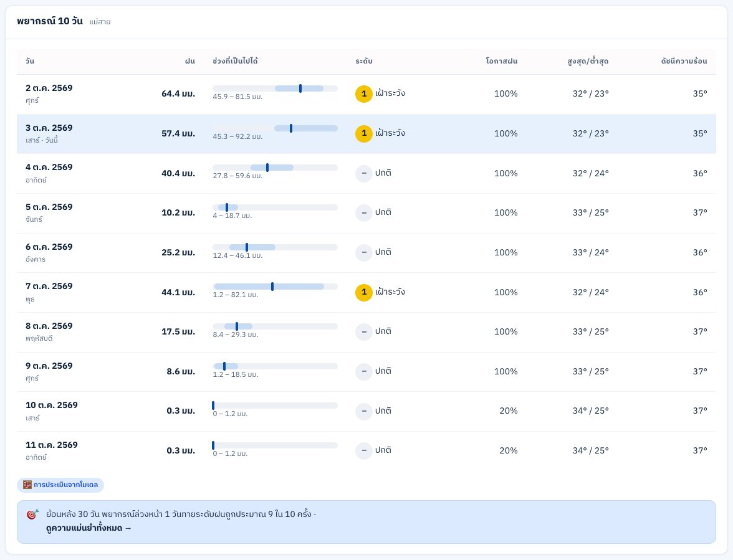Click the gray dash level icon for 11 ต.ค.
733x560 pixels.
tap(364, 451)
